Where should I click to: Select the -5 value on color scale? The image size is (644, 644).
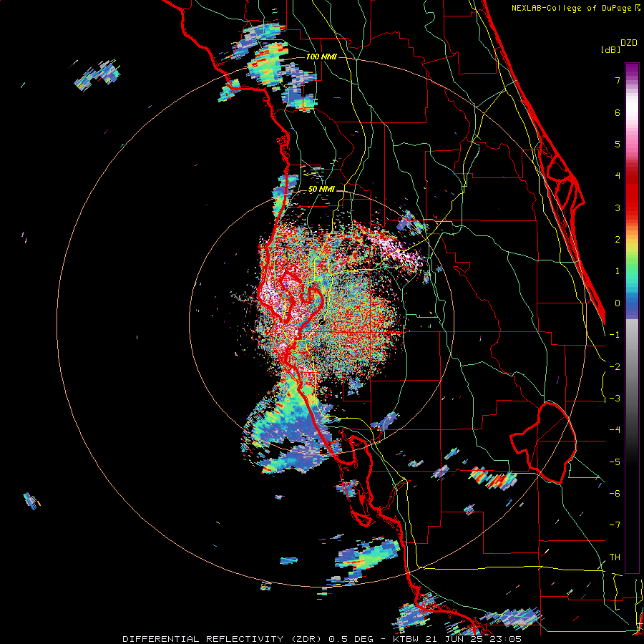[x=615, y=462]
